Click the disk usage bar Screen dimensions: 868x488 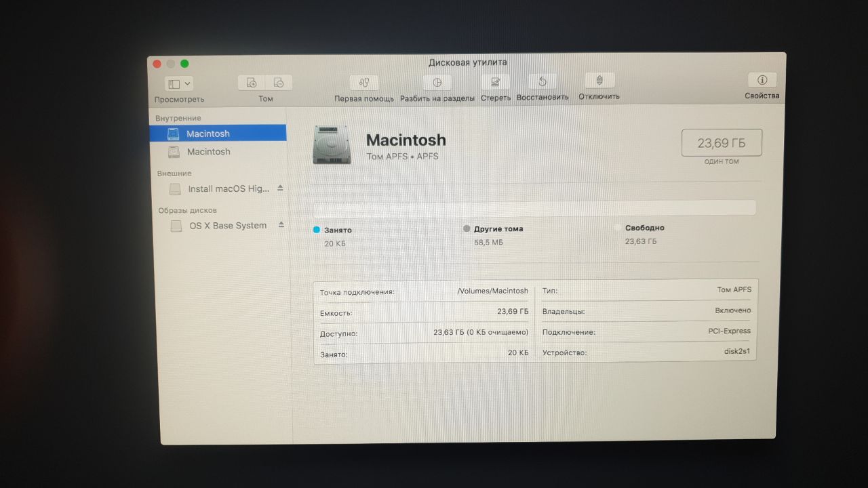(534, 207)
